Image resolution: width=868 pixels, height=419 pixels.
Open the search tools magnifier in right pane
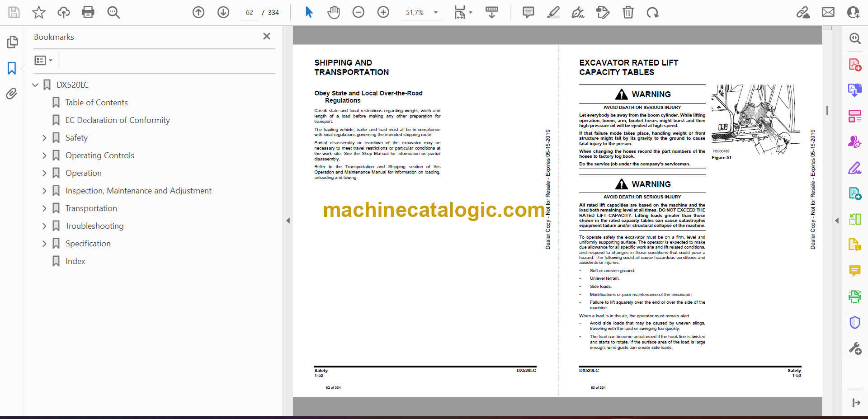854,38
